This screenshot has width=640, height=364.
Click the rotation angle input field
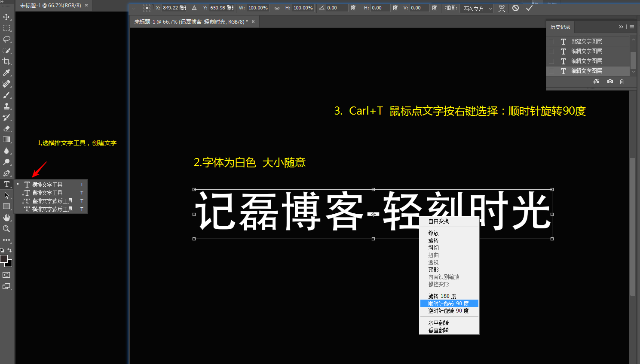pos(337,8)
